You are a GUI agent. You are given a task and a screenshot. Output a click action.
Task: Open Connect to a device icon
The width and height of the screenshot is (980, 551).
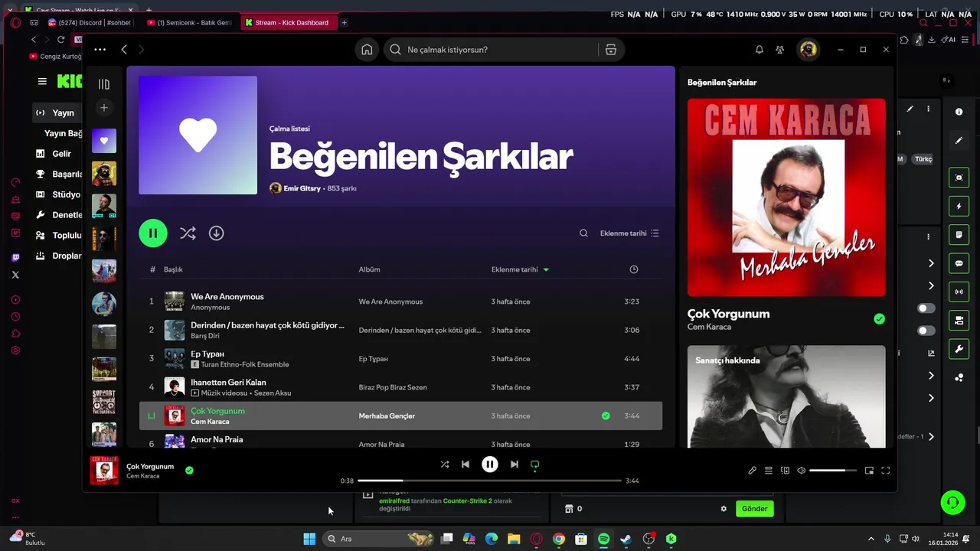click(x=785, y=471)
